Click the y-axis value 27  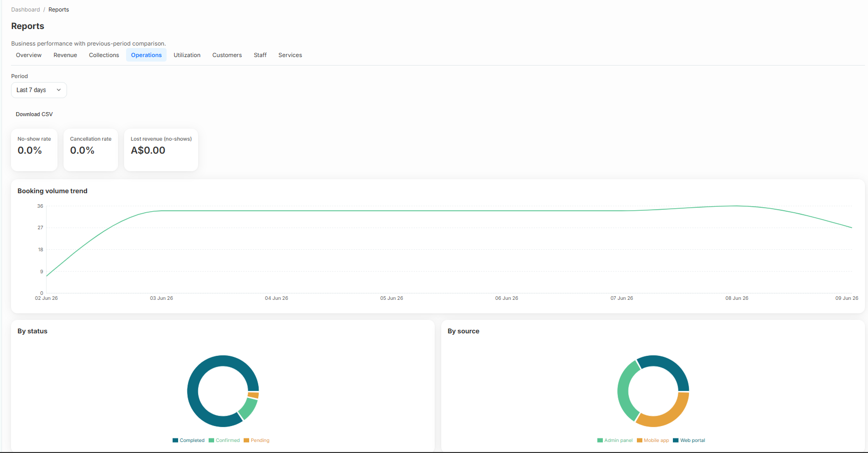(40, 228)
